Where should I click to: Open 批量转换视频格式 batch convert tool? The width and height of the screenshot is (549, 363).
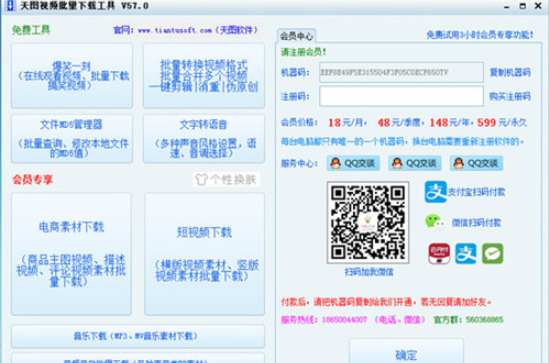(204, 76)
